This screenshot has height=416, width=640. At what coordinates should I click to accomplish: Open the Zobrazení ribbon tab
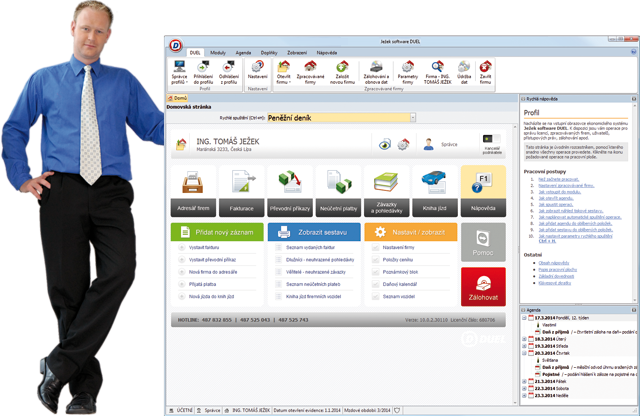(297, 50)
